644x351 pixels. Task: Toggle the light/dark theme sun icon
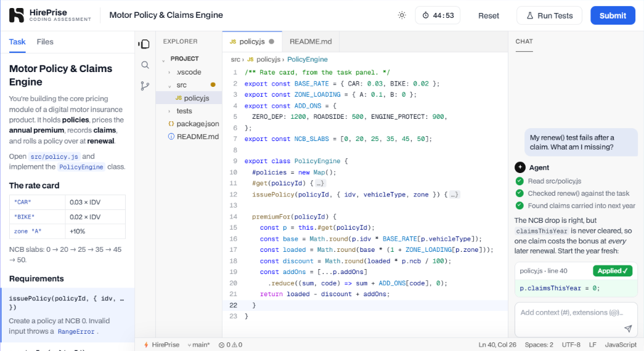[402, 15]
